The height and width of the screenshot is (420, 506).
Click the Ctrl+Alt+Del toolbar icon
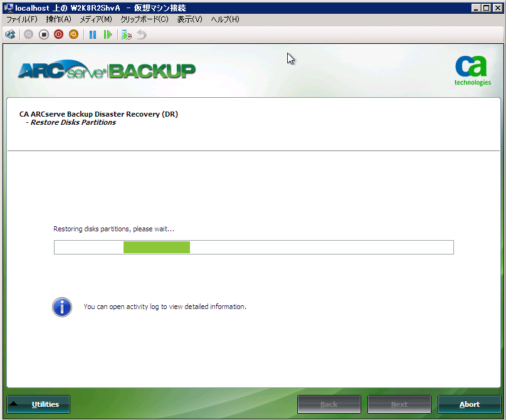(x=10, y=34)
